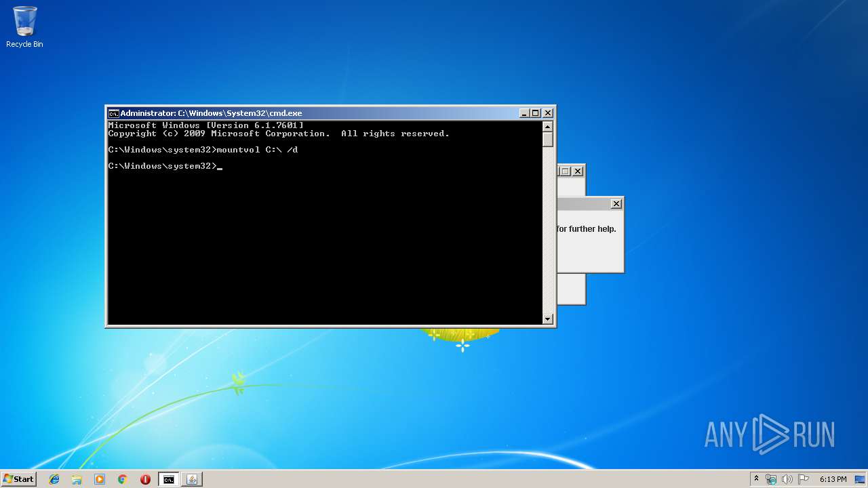
Task: Click the Copyright 2009 Microsoft Corporation line
Action: pyautogui.click(x=279, y=134)
